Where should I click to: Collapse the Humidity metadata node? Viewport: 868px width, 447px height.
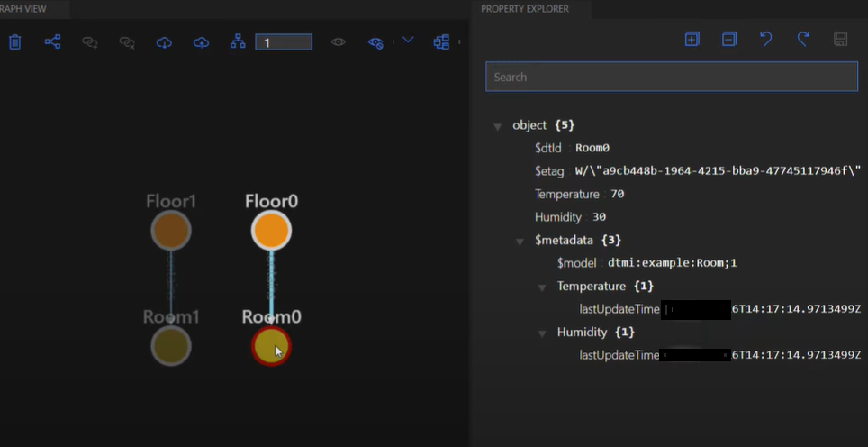(x=542, y=333)
